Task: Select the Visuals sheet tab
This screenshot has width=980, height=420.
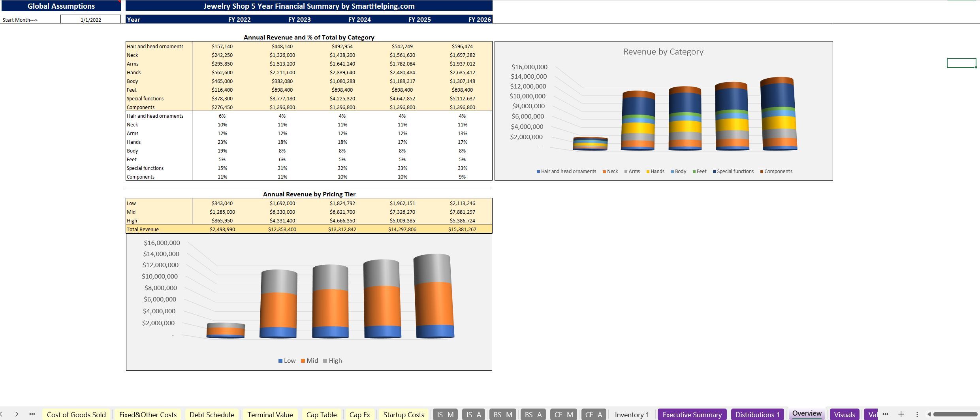Action: 845,414
